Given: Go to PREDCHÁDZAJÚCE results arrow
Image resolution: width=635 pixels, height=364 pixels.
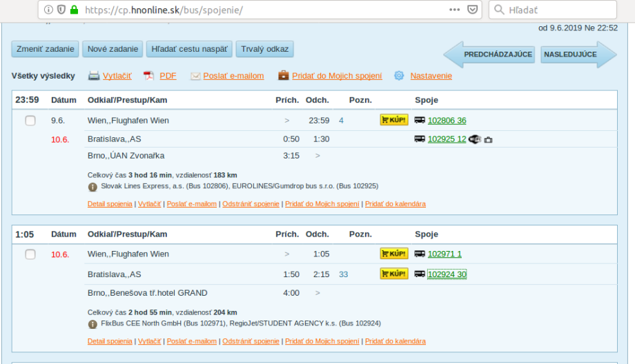Looking at the screenshot, I should (490, 54).
